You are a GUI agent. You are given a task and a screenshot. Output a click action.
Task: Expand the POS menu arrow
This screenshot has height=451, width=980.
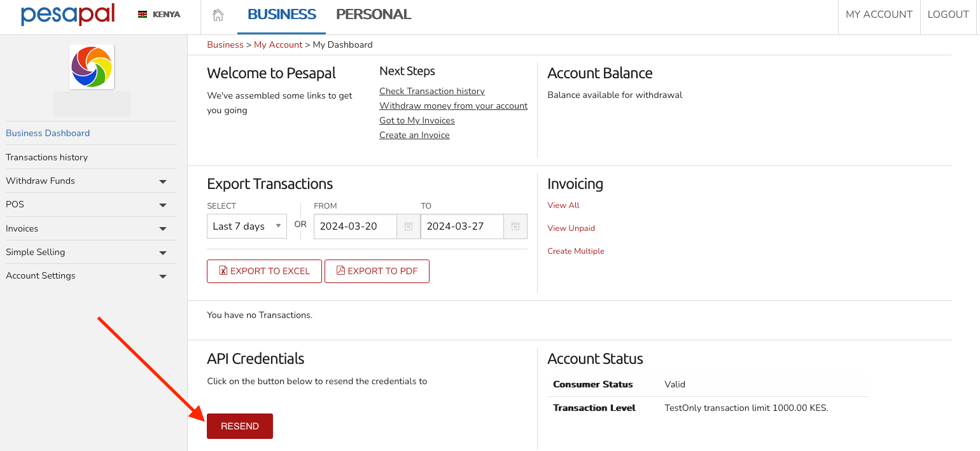163,205
